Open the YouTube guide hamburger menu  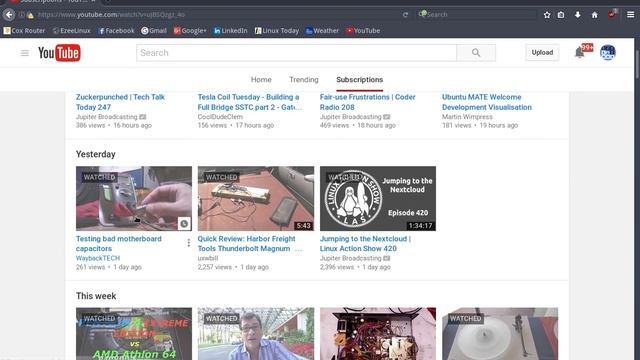[24, 53]
